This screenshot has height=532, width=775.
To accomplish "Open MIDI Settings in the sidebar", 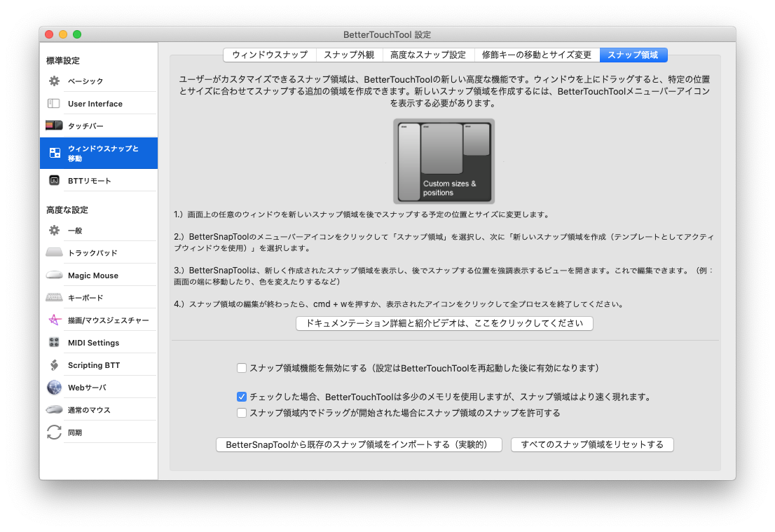I will point(99,342).
